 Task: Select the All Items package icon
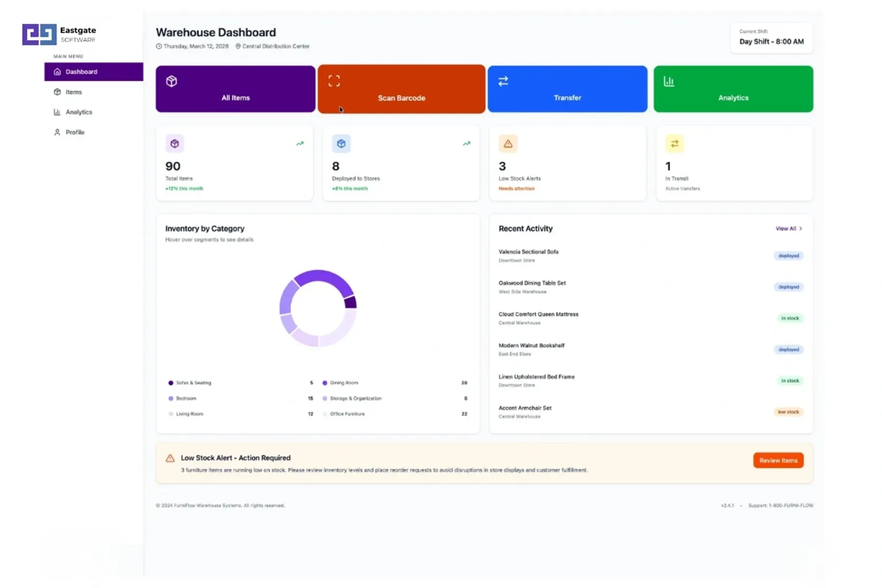pyautogui.click(x=171, y=81)
